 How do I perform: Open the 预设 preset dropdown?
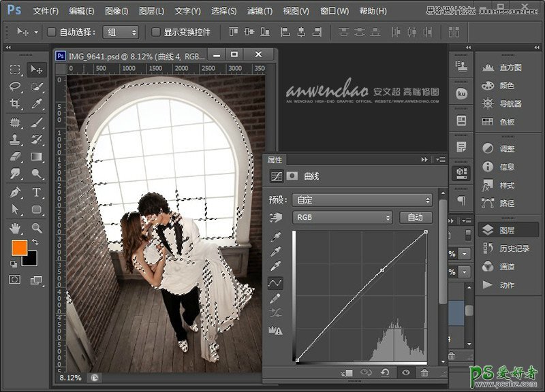point(362,200)
